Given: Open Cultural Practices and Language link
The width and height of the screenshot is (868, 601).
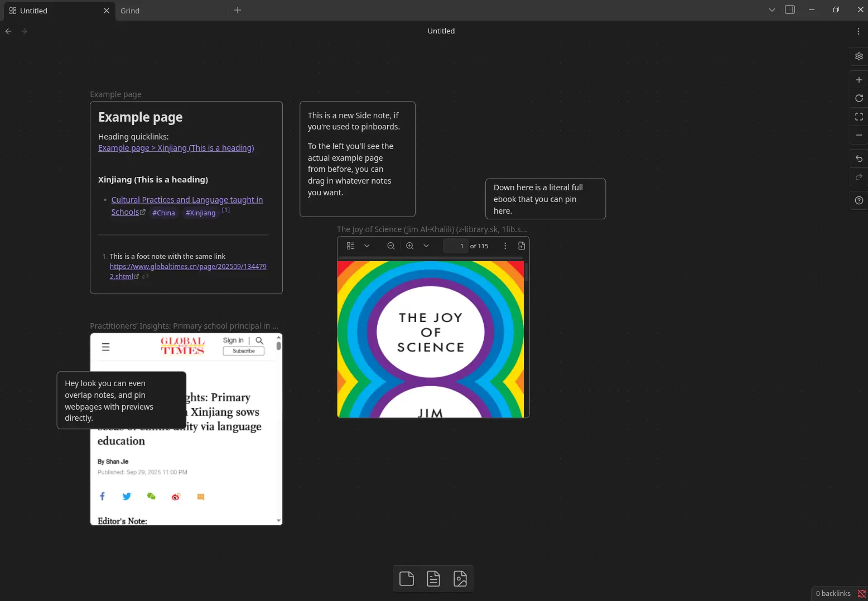Looking at the screenshot, I should 187,205.
